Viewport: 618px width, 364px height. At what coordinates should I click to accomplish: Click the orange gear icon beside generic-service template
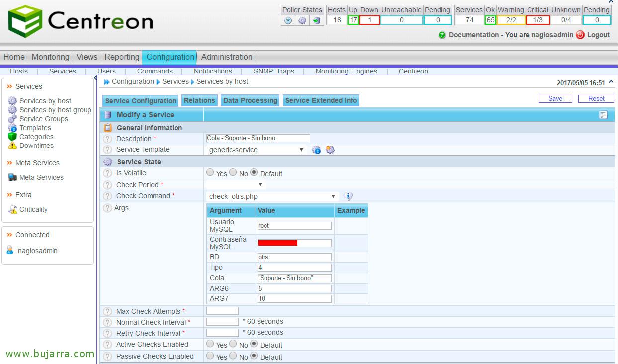point(330,149)
